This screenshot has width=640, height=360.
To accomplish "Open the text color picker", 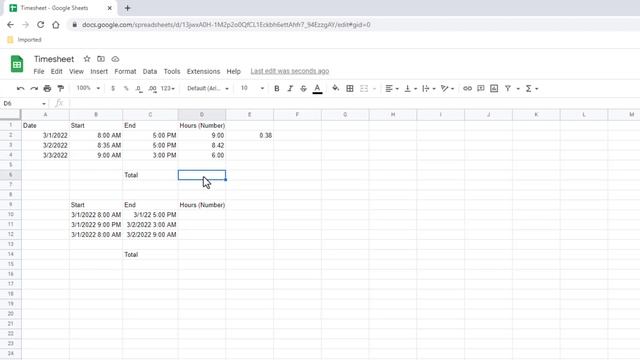I will (x=317, y=89).
